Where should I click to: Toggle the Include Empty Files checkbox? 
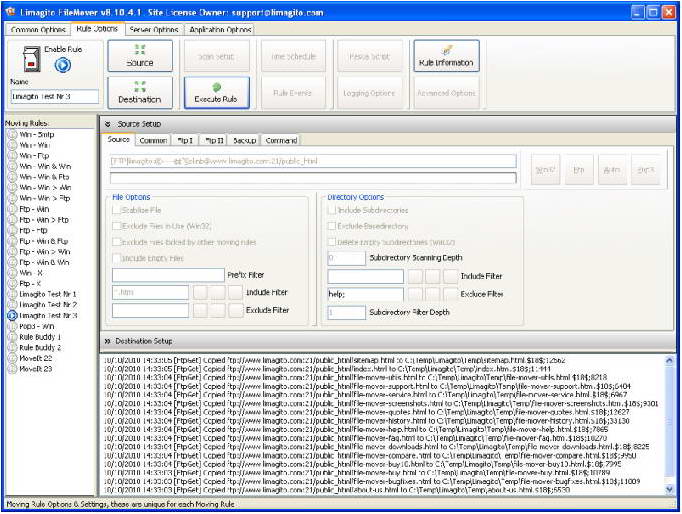(x=116, y=258)
